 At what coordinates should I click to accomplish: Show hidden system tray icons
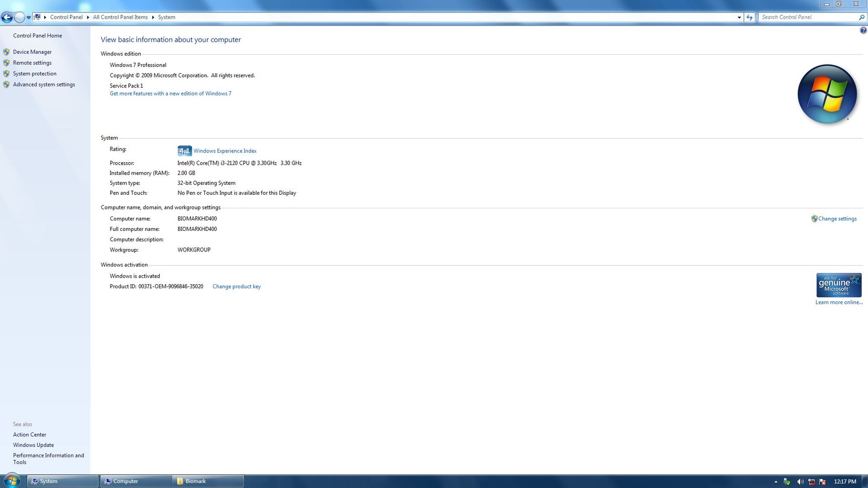[776, 481]
